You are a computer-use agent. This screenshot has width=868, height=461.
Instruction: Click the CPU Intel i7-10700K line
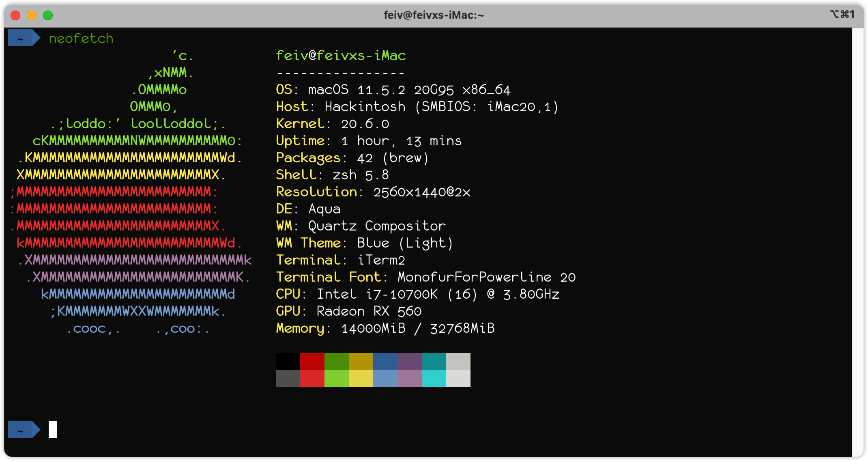(417, 294)
